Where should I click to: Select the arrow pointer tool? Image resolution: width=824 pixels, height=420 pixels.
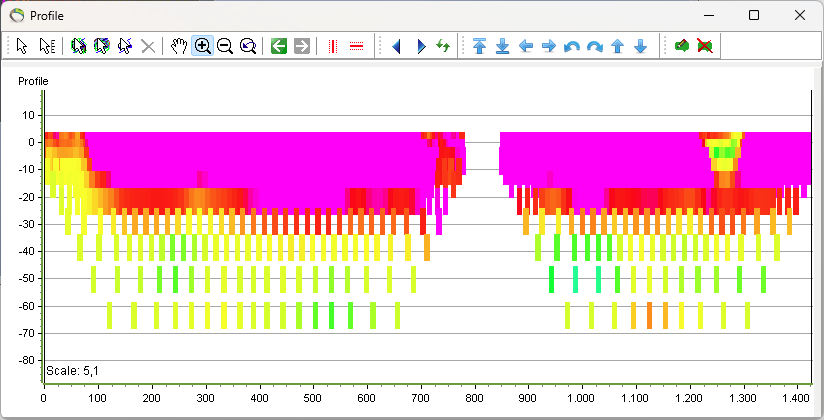[x=22, y=46]
